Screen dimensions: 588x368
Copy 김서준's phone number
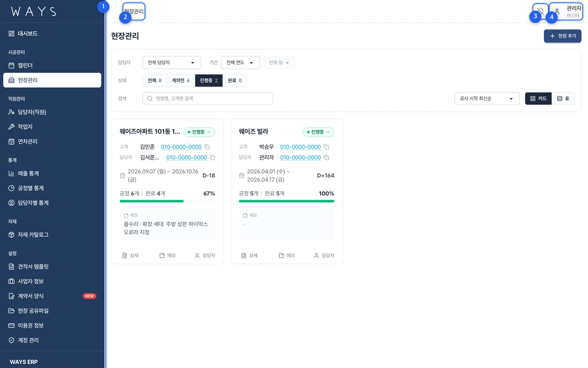point(212,157)
